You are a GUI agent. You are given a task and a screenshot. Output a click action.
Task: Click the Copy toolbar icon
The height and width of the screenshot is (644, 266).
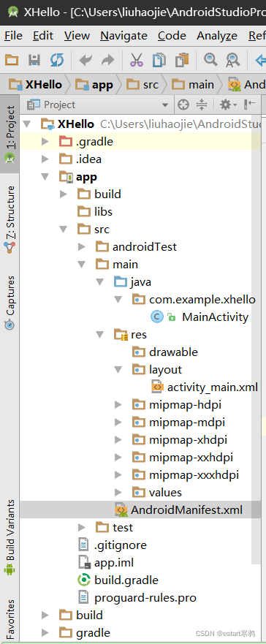[159, 61]
